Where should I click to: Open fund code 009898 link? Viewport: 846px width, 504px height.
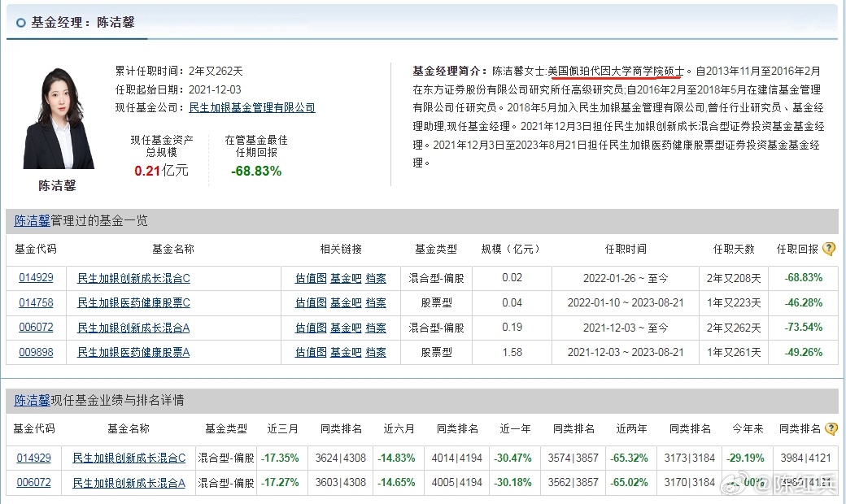click(x=36, y=352)
